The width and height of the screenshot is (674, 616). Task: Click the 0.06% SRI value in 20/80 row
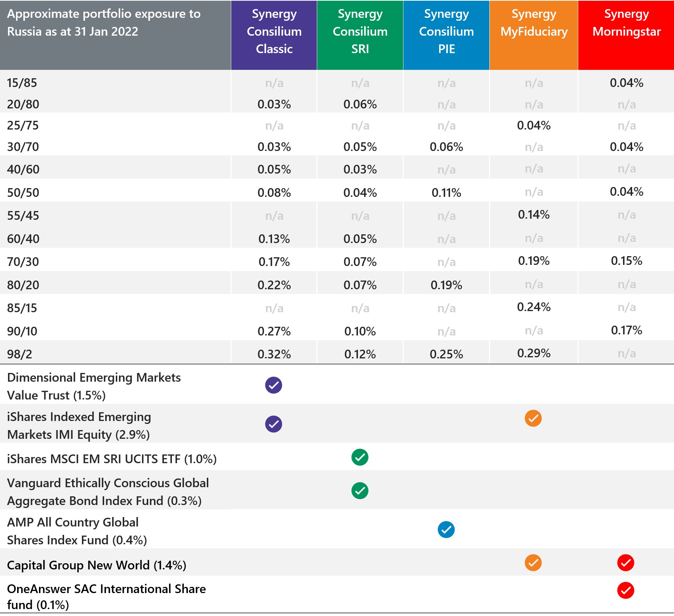pyautogui.click(x=360, y=104)
